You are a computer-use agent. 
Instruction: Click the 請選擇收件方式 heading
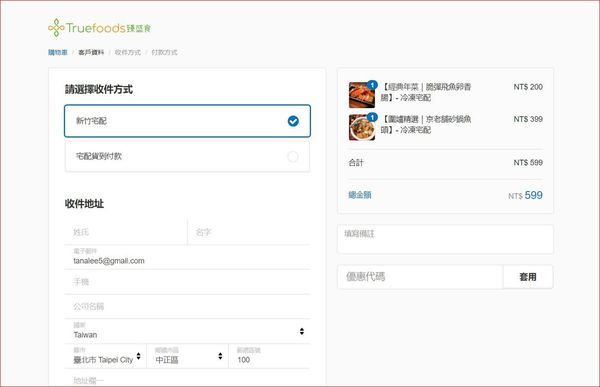99,90
